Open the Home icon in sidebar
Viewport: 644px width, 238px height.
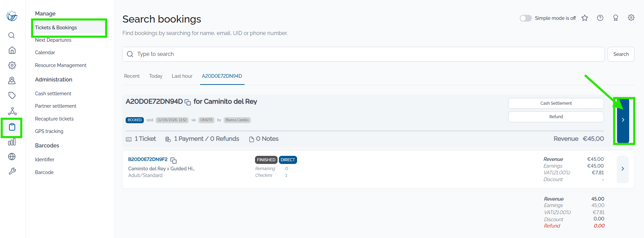tap(12, 50)
